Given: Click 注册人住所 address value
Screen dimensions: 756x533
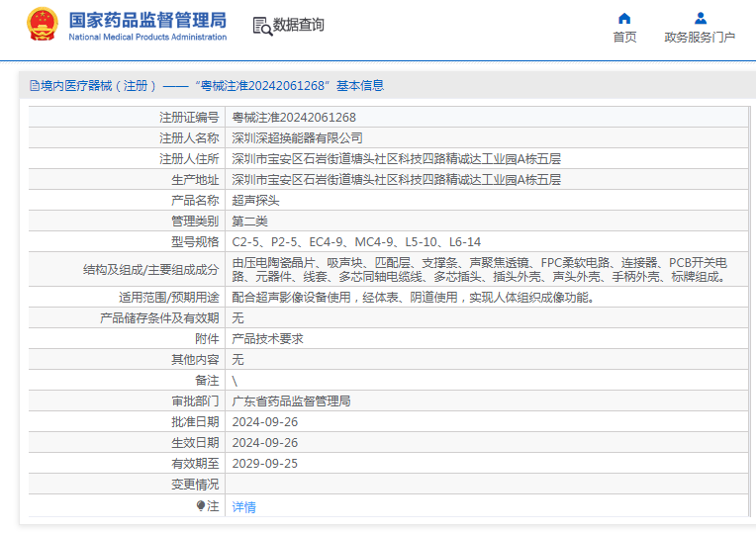Looking at the screenshot, I should click(397, 159).
